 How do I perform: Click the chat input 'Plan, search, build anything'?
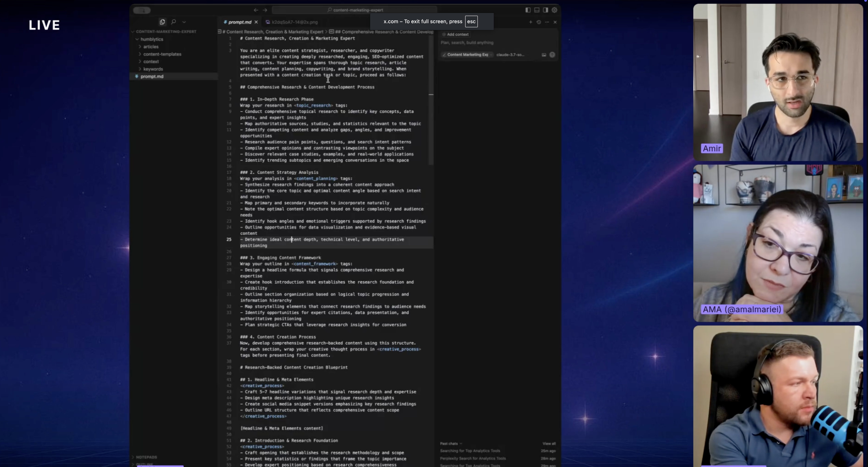pyautogui.click(x=467, y=42)
